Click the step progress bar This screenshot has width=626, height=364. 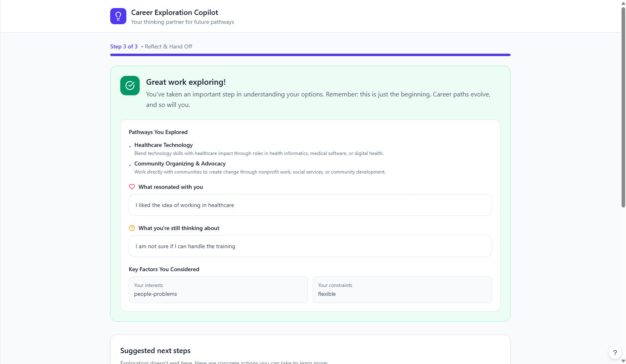310,55
